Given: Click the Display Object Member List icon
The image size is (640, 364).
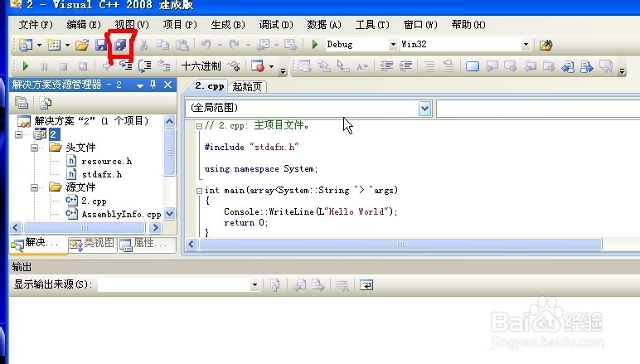Looking at the screenshot, I should [304, 66].
